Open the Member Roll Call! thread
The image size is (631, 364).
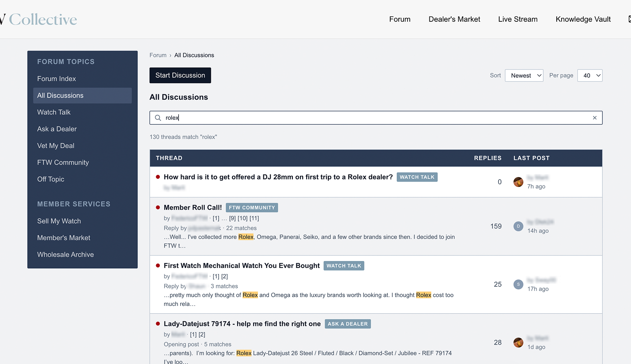[193, 207]
